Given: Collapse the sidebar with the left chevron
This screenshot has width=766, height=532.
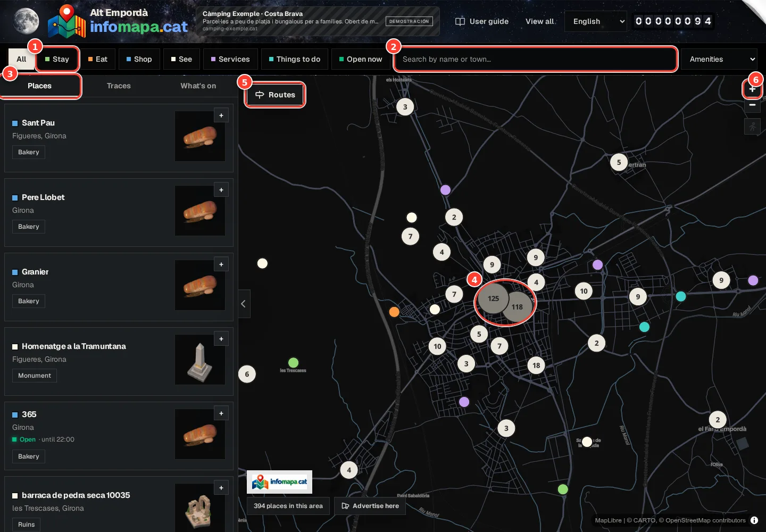Looking at the screenshot, I should point(244,304).
